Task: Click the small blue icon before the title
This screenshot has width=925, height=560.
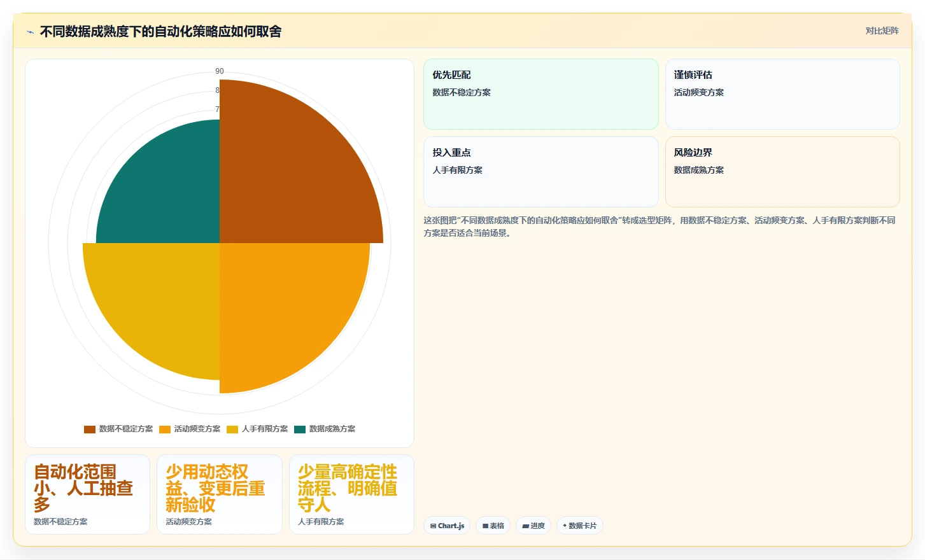Action: point(30,32)
